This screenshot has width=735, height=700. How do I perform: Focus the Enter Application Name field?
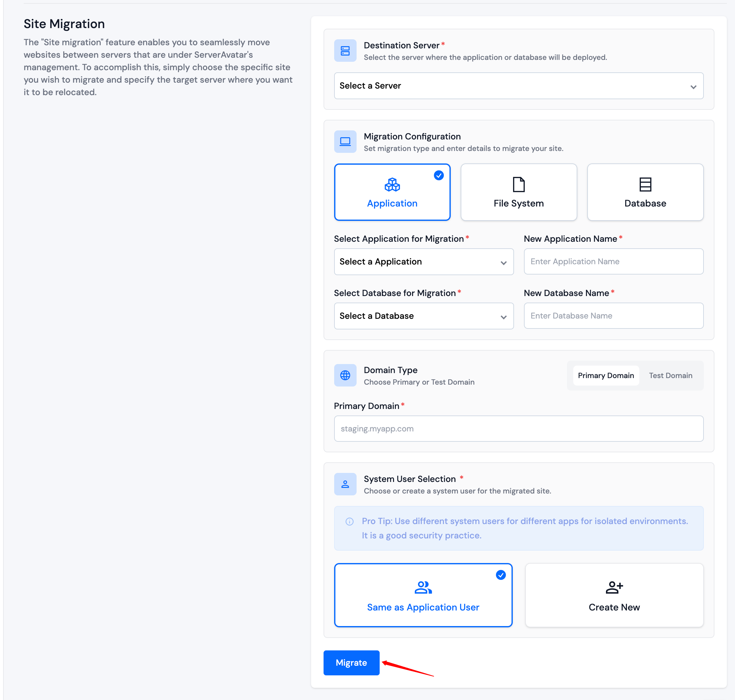(x=613, y=262)
